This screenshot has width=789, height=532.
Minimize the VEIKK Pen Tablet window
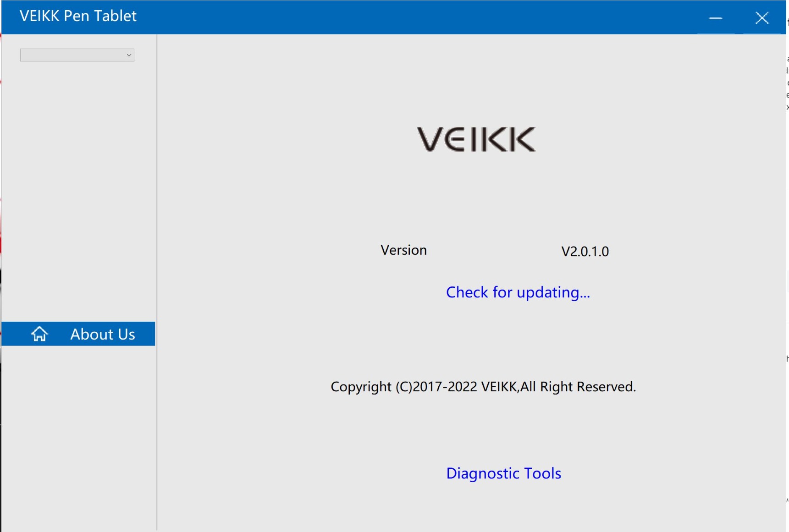pos(716,18)
